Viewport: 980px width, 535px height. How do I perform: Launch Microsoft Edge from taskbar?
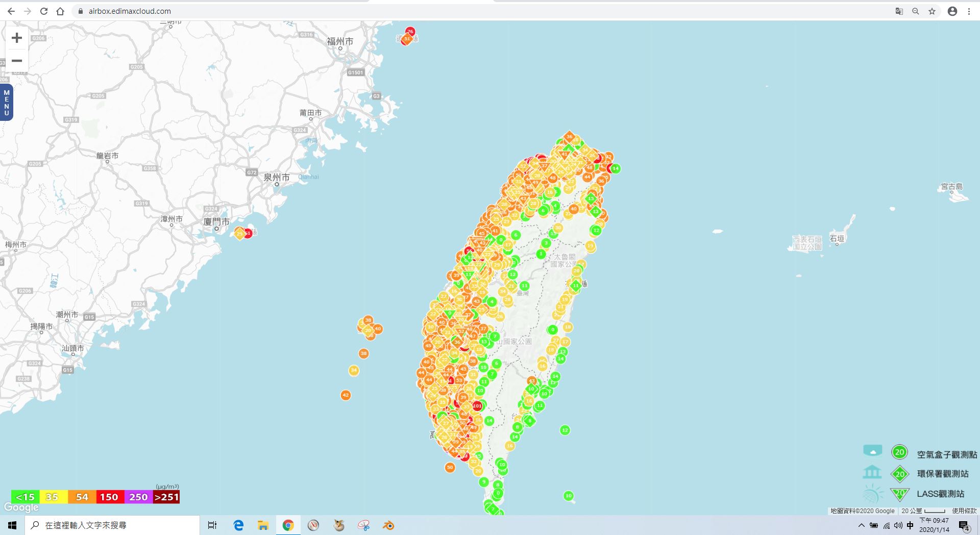tap(238, 525)
